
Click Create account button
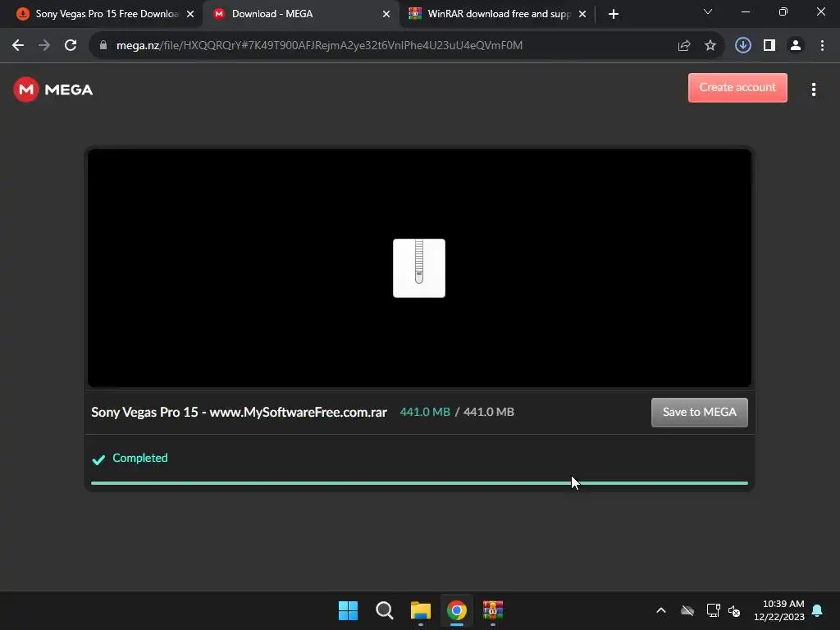point(737,87)
